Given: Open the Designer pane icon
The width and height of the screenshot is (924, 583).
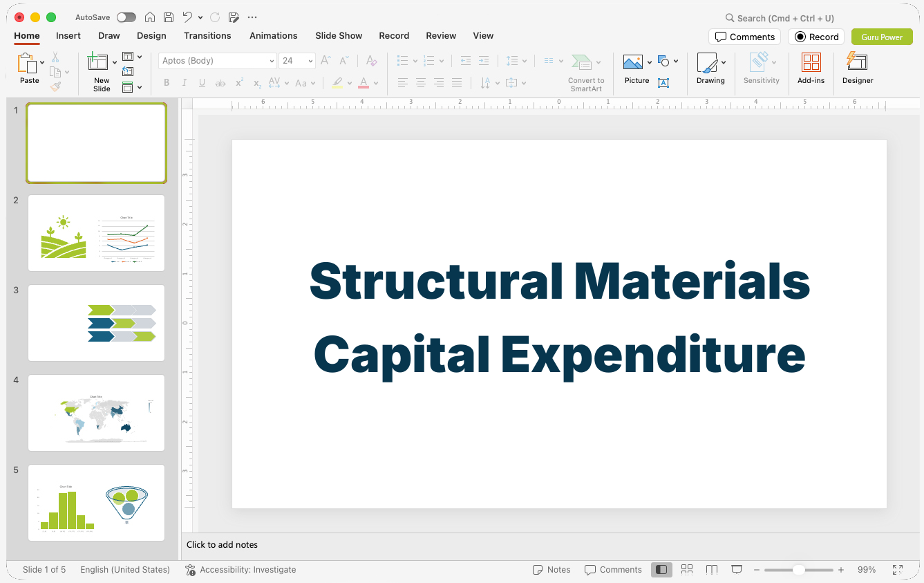Looking at the screenshot, I should (857, 62).
